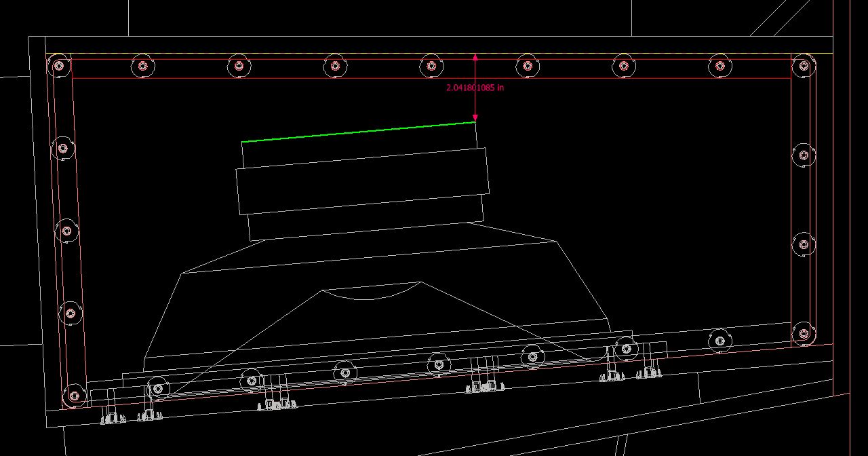Click the dimension text 2.041801085 in
This screenshot has width=868, height=456.
point(475,88)
